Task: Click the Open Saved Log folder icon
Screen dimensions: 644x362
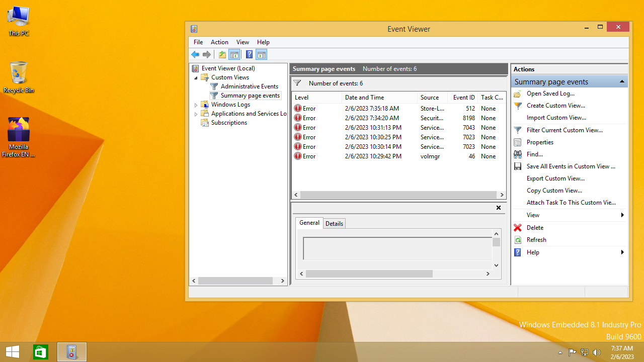Action: 517,94
